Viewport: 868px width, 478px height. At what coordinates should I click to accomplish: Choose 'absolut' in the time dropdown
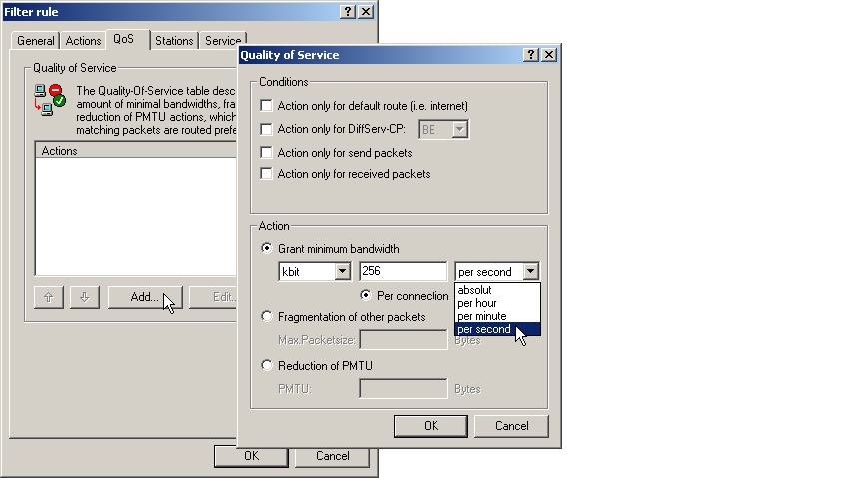475,290
